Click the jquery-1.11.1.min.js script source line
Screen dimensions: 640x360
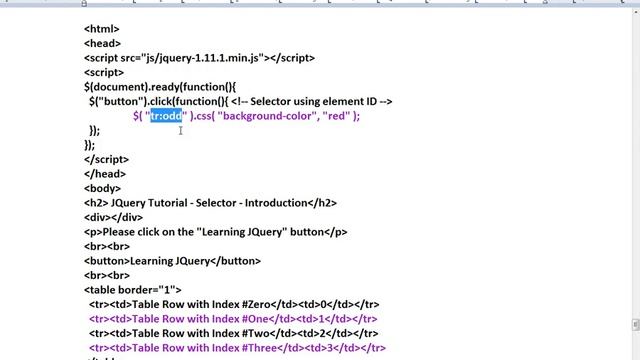click(x=199, y=58)
